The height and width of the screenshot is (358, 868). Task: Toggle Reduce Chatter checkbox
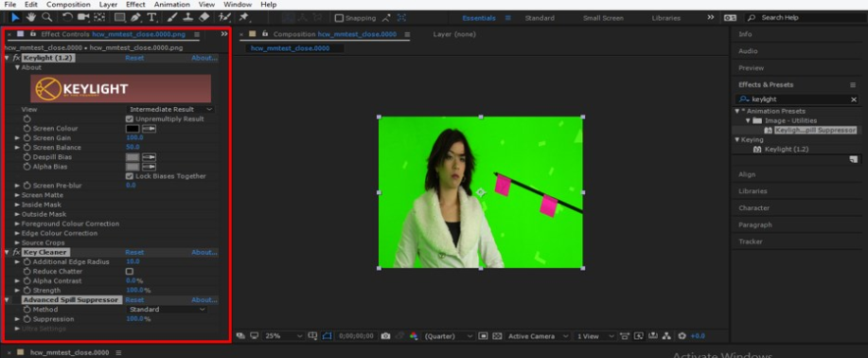click(x=130, y=272)
